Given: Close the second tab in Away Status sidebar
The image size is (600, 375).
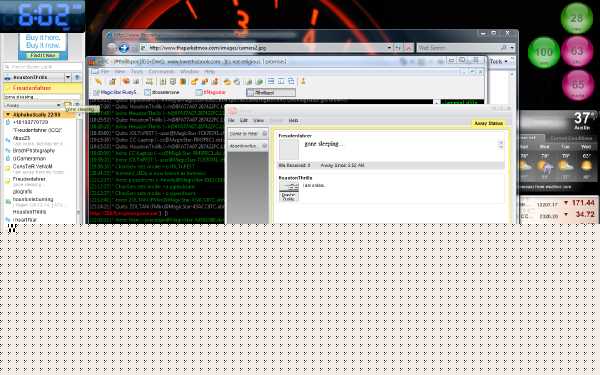Looking at the screenshot, I should pyautogui.click(x=264, y=146).
